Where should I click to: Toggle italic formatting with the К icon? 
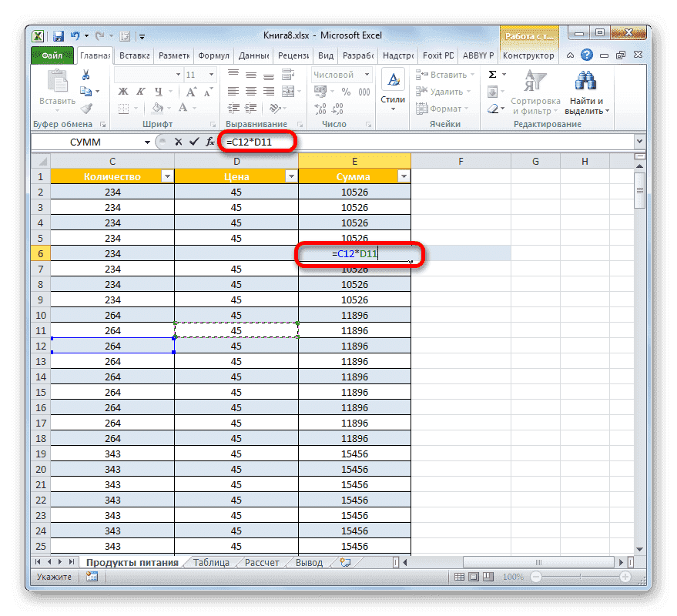pyautogui.click(x=140, y=92)
